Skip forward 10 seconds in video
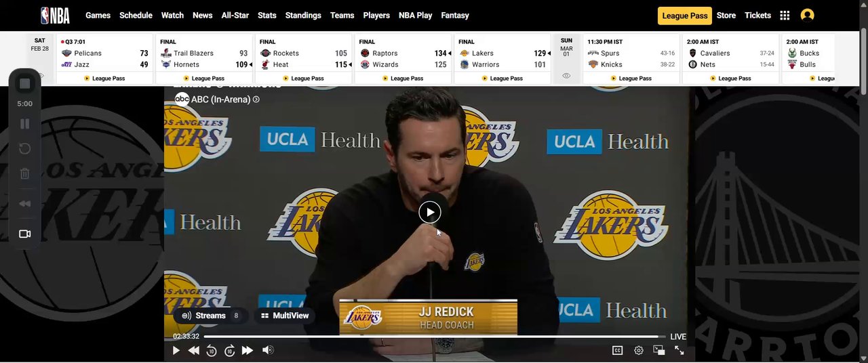868x363 pixels. click(229, 350)
